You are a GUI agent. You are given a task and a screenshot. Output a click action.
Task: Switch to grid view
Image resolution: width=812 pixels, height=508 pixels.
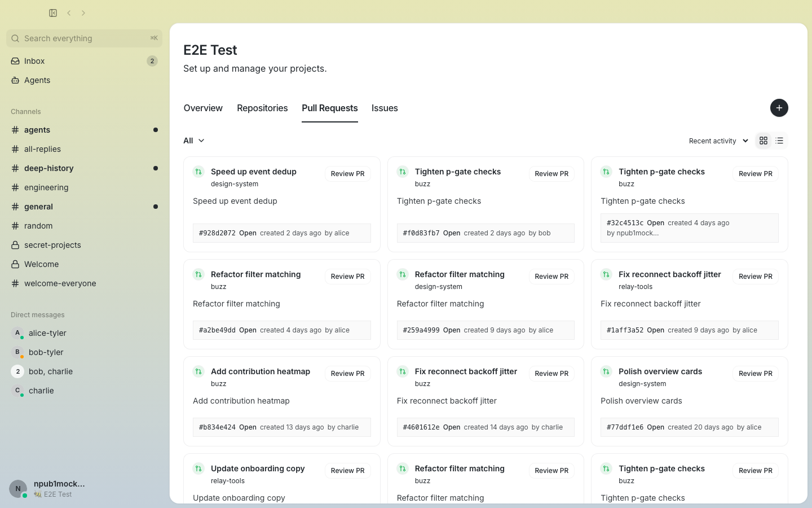pyautogui.click(x=764, y=141)
